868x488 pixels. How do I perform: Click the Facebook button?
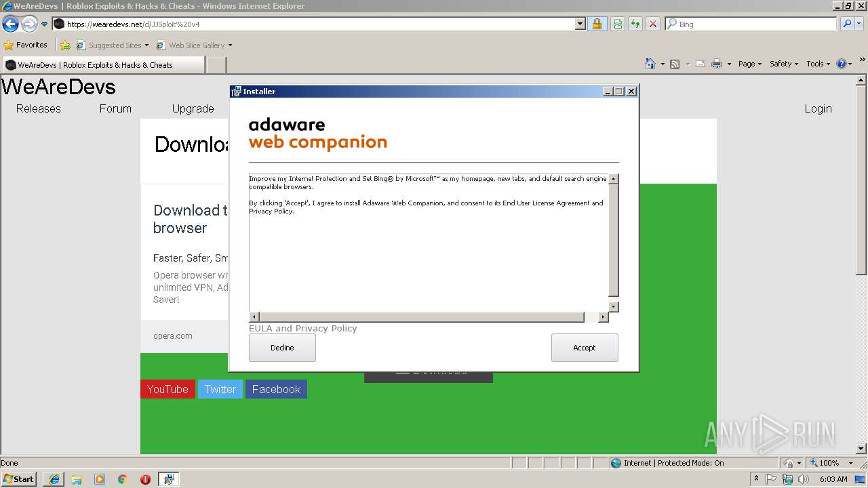pos(276,389)
